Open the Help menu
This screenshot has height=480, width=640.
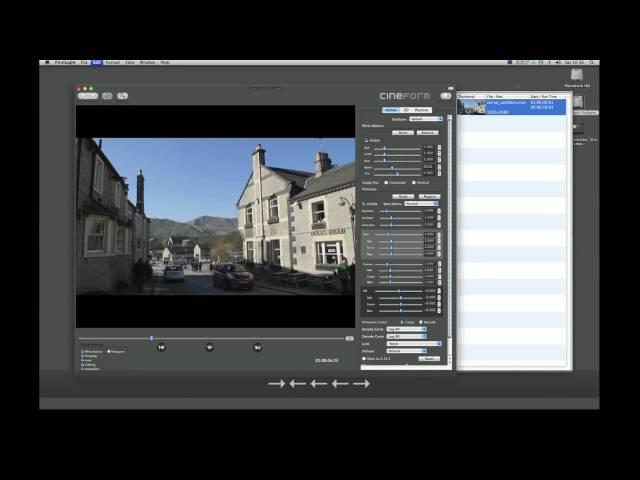[x=164, y=62]
